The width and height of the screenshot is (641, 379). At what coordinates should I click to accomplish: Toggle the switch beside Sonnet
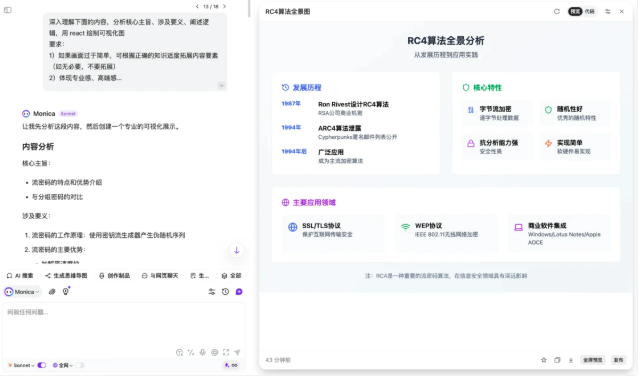pyautogui.click(x=42, y=366)
